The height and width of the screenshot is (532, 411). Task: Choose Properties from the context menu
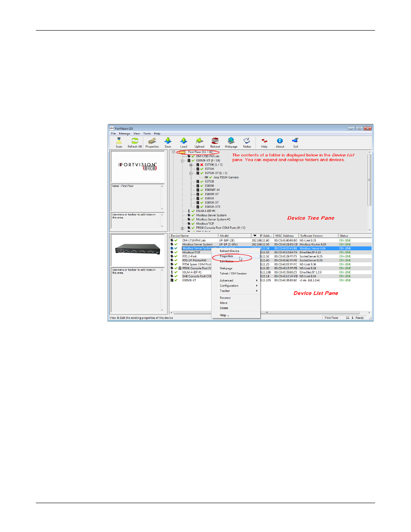(x=236, y=256)
